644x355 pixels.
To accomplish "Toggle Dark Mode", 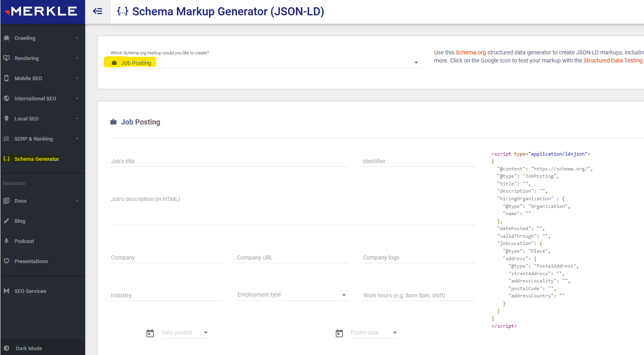I will [29, 348].
